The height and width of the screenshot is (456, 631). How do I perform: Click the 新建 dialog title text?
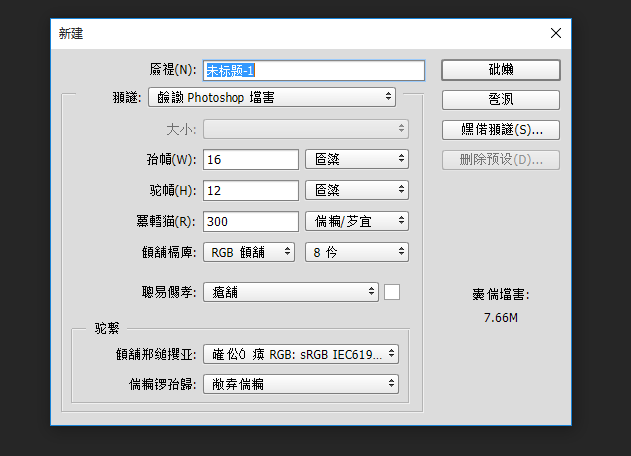pyautogui.click(x=71, y=33)
